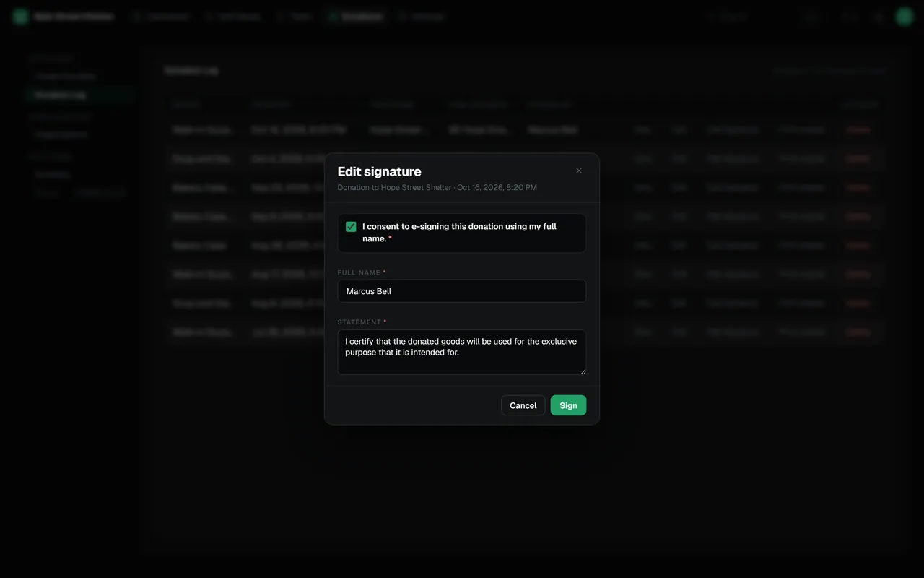The height and width of the screenshot is (578, 924).
Task: Cancel the signature edit
Action: [x=523, y=405]
